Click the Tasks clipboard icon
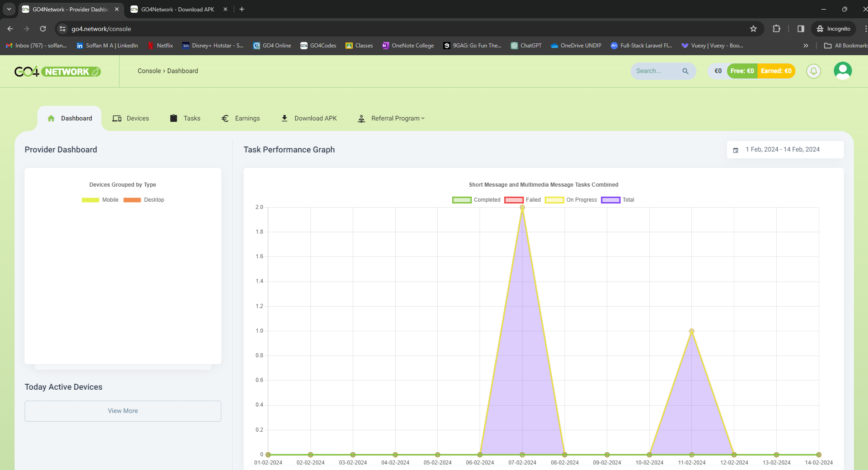Viewport: 868px width, 470px height. click(x=173, y=118)
